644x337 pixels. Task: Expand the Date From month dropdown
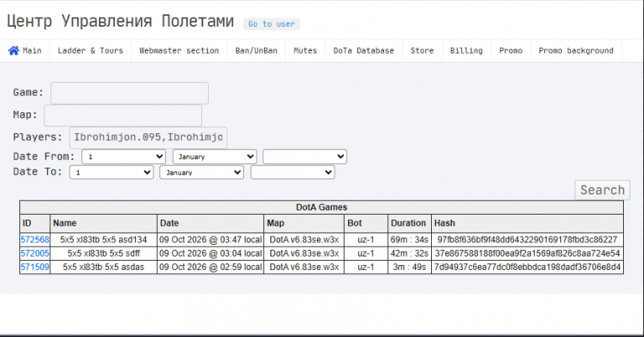click(215, 157)
